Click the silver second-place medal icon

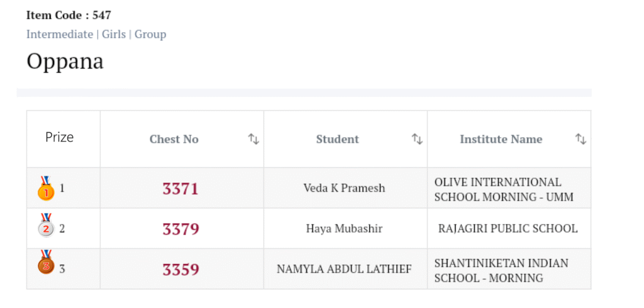click(x=46, y=226)
